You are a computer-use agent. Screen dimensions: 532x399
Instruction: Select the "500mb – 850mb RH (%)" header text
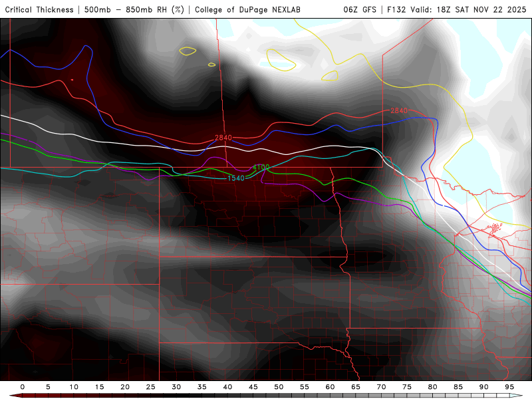point(134,9)
